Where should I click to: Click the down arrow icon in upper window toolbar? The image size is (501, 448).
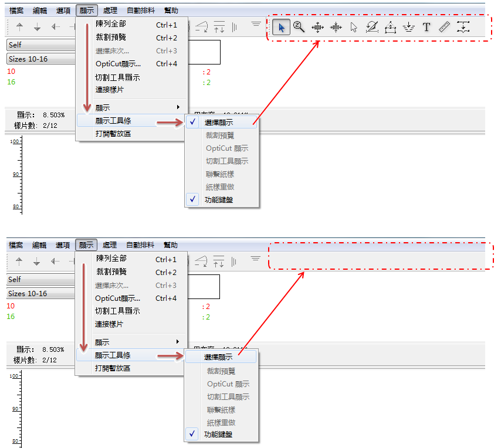coord(38,27)
